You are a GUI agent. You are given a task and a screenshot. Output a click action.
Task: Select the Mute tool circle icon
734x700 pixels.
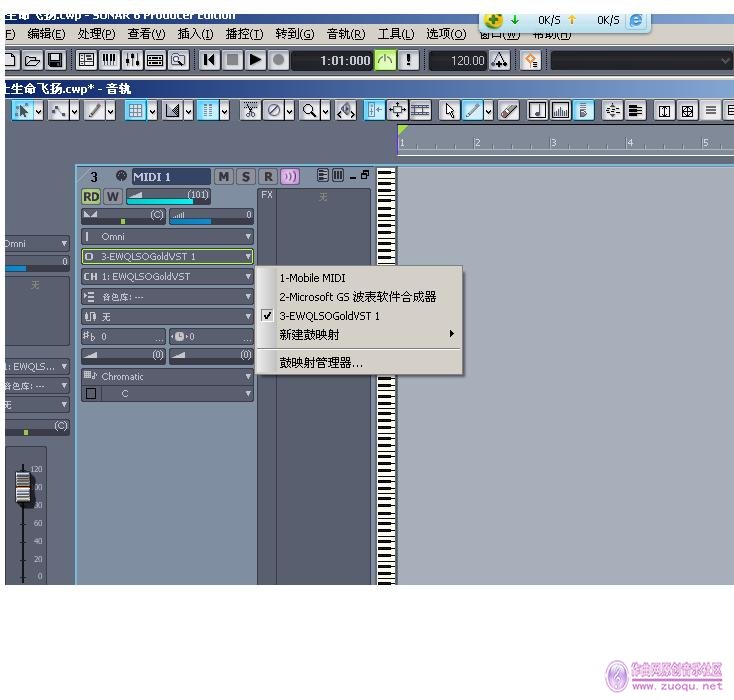click(274, 111)
